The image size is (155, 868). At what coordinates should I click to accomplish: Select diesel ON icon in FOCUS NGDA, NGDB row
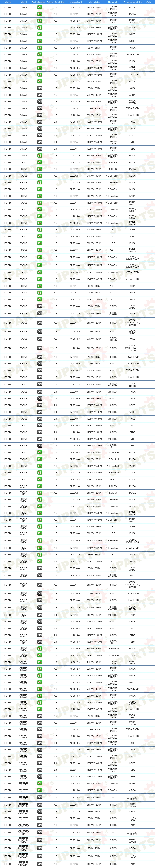point(40,384)
